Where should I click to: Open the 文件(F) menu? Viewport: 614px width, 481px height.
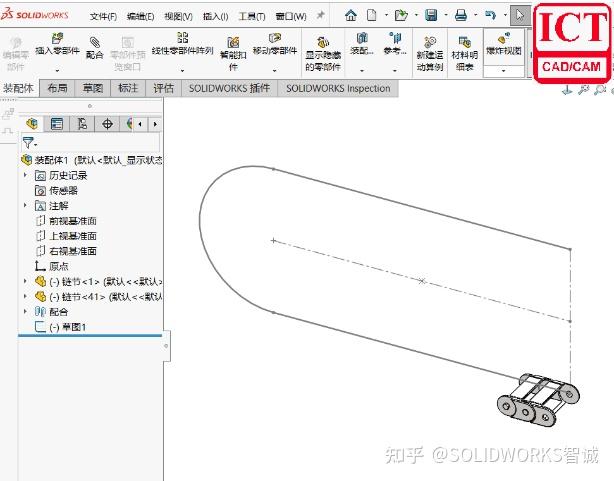coord(103,16)
